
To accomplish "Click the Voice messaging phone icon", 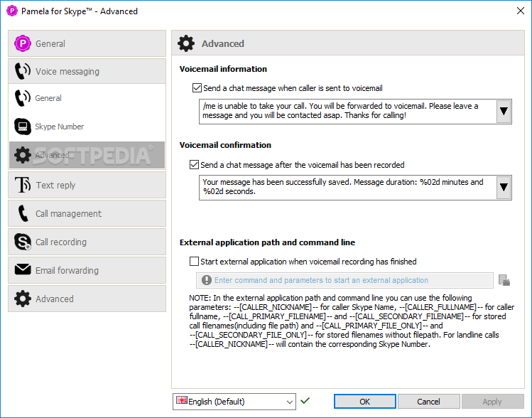I will coord(23,71).
